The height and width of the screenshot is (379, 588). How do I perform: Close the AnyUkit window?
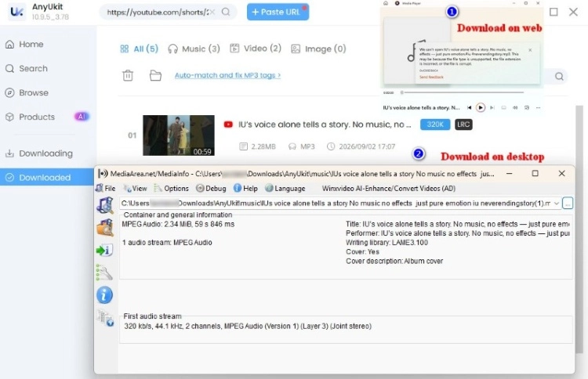(x=573, y=12)
